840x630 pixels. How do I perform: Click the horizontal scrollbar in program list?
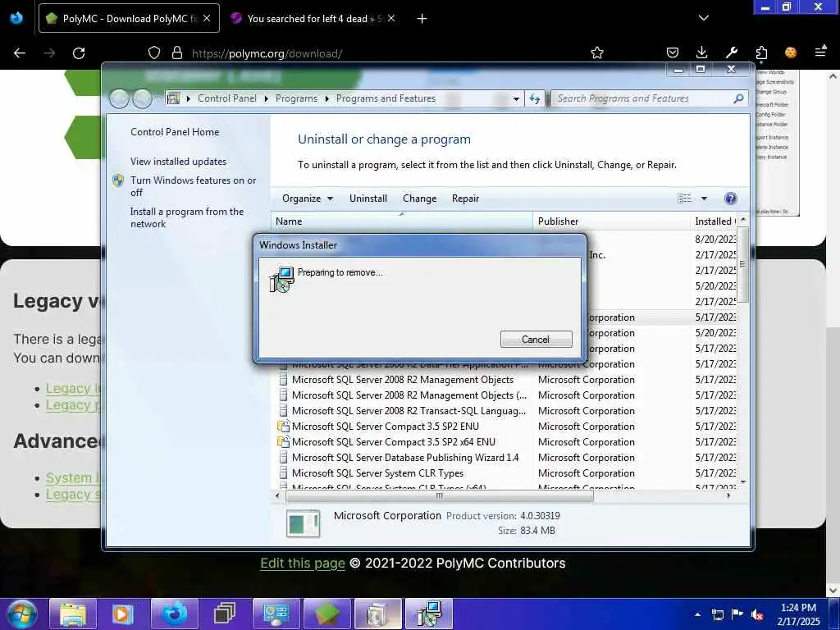pos(440,496)
